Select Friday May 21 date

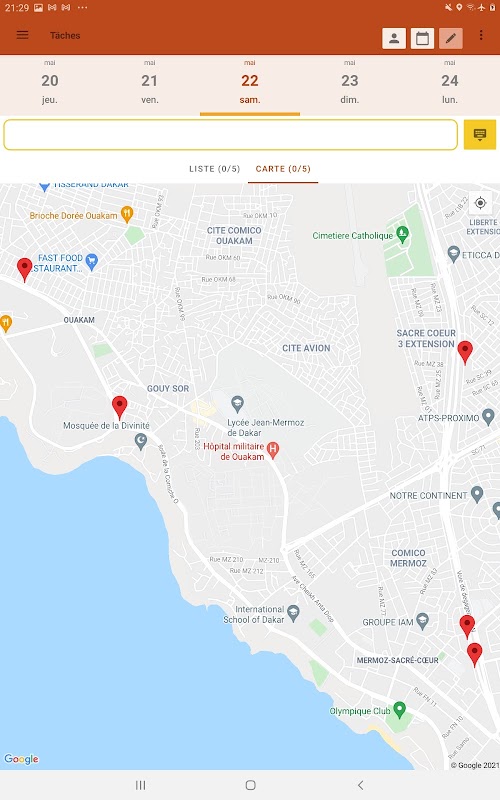coord(149,82)
